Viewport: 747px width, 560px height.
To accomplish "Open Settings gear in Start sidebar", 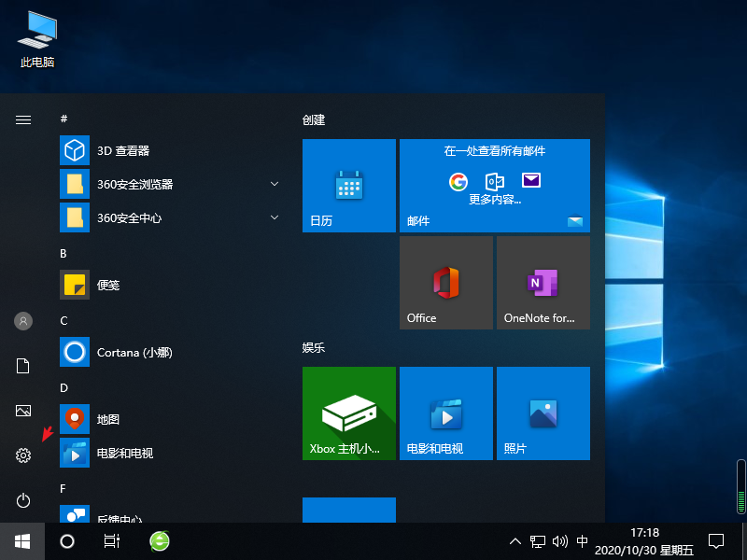I will pyautogui.click(x=23, y=455).
